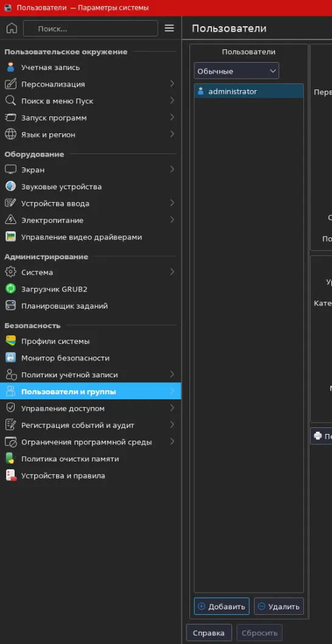Select the administrator user entry
The height and width of the screenshot is (644, 332).
point(249,91)
